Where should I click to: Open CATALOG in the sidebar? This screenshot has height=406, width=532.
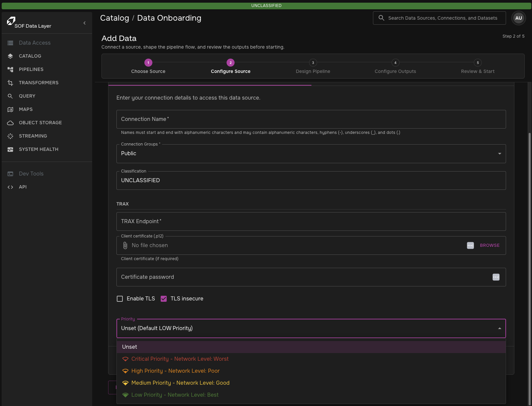47,56
